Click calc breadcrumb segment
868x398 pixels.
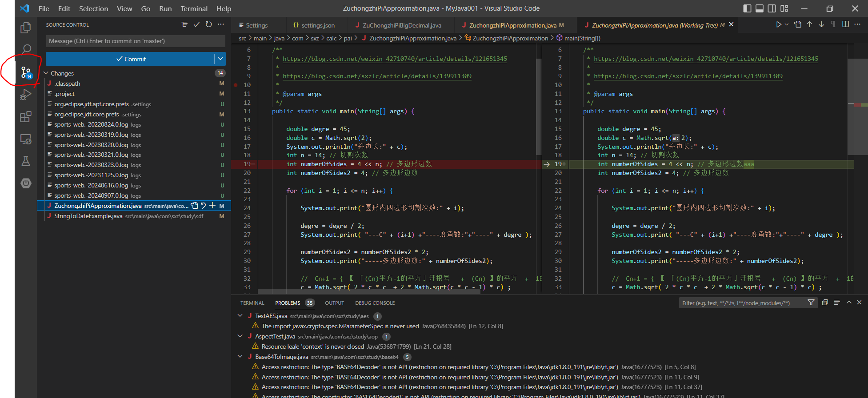pyautogui.click(x=332, y=38)
